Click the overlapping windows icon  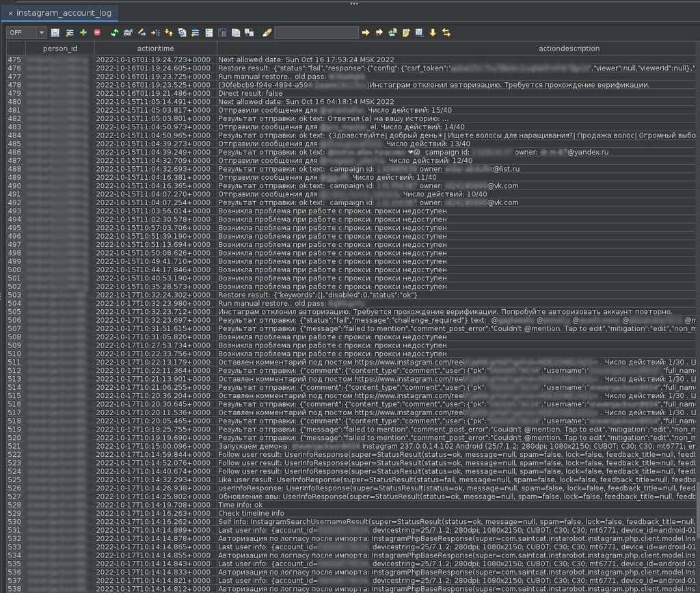(x=250, y=33)
